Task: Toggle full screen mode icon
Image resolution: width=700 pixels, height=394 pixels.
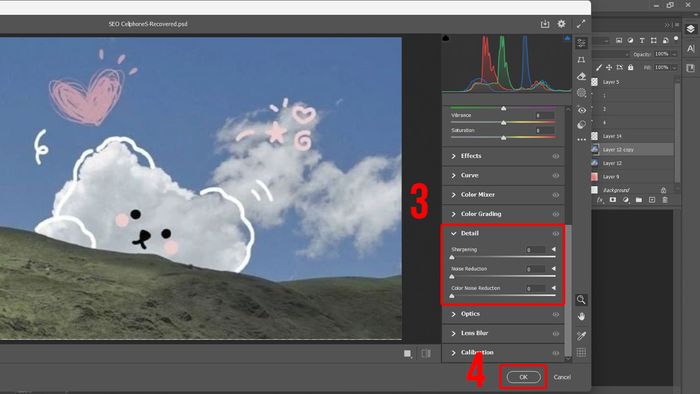Action: pyautogui.click(x=581, y=24)
